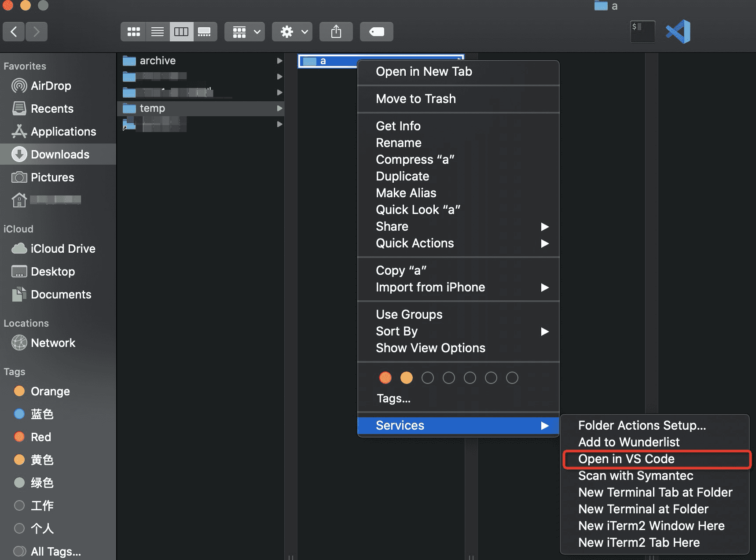Switch to icon view in Finder toolbar
The image size is (756, 560).
click(x=133, y=32)
